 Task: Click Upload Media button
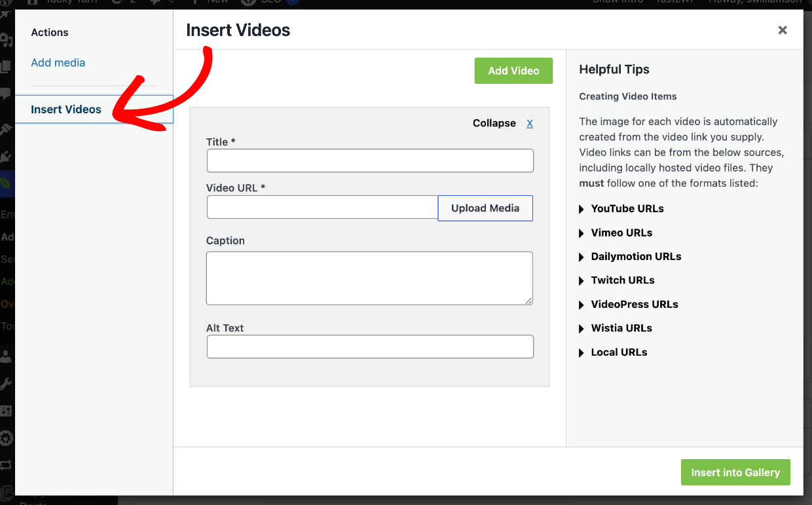485,208
